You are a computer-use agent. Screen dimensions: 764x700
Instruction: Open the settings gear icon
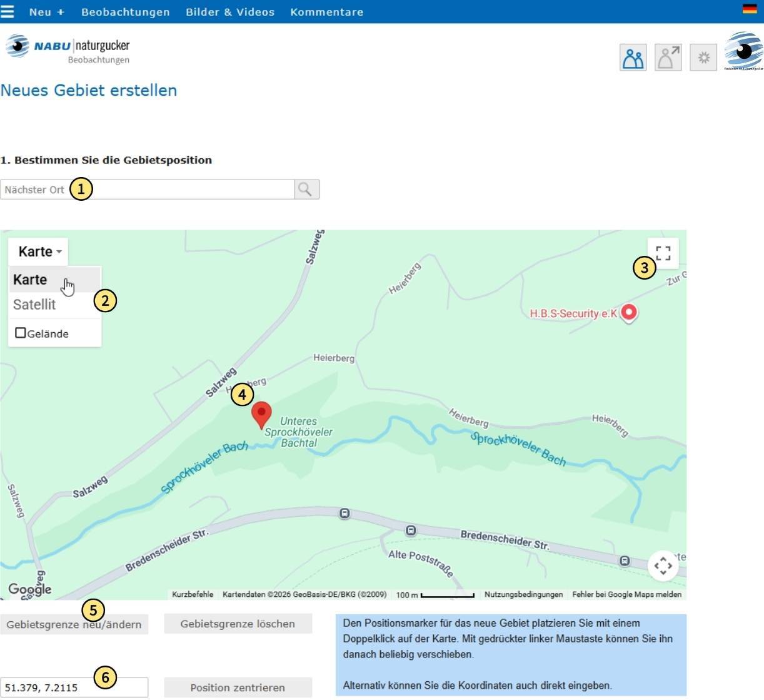click(x=703, y=58)
